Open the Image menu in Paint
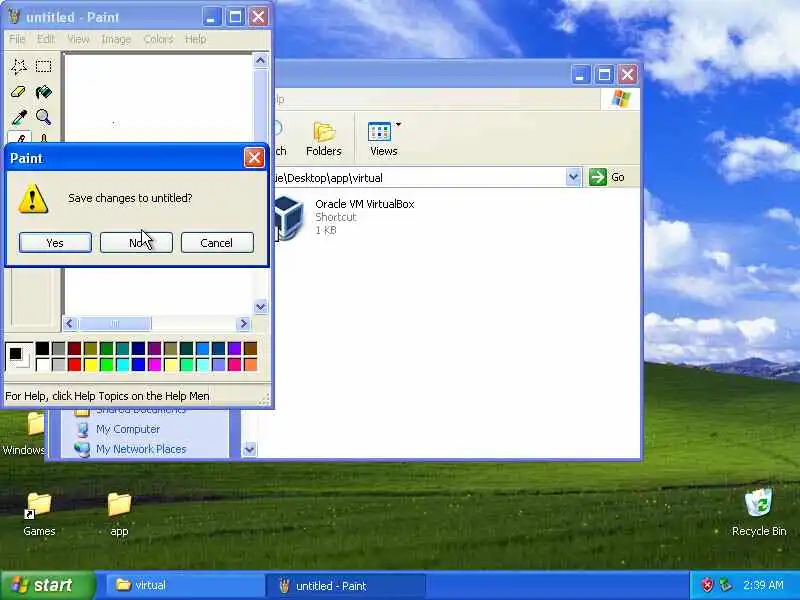Image resolution: width=800 pixels, height=600 pixels. (x=116, y=39)
